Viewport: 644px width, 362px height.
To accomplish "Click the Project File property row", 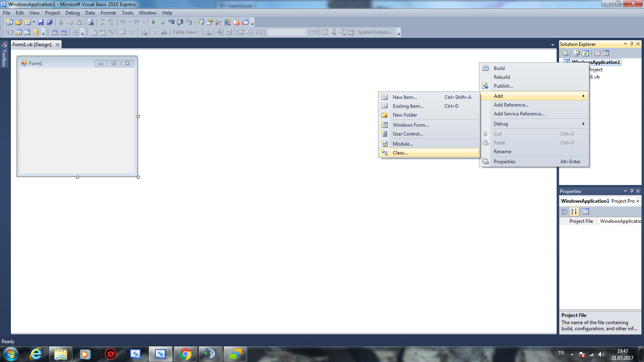I will click(x=600, y=221).
